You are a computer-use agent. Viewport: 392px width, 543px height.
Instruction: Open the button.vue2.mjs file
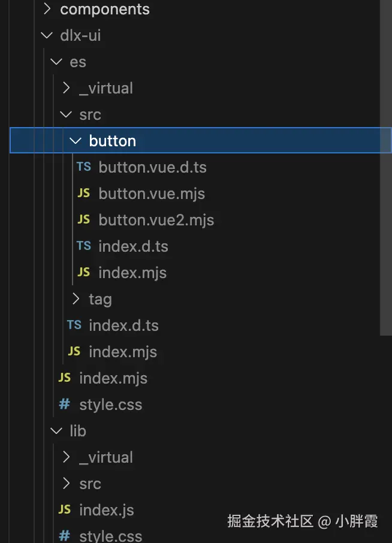pyautogui.click(x=156, y=220)
